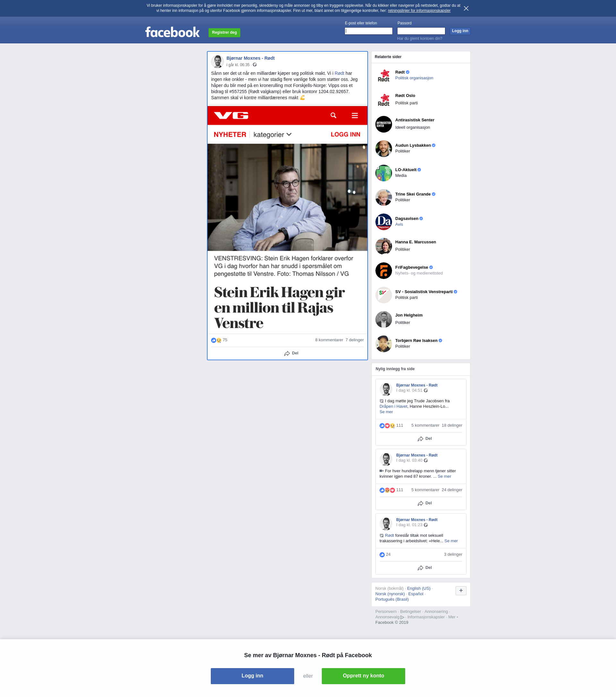Click the green Registrer deg button
Screen dimensions: 616x697
pos(224,33)
